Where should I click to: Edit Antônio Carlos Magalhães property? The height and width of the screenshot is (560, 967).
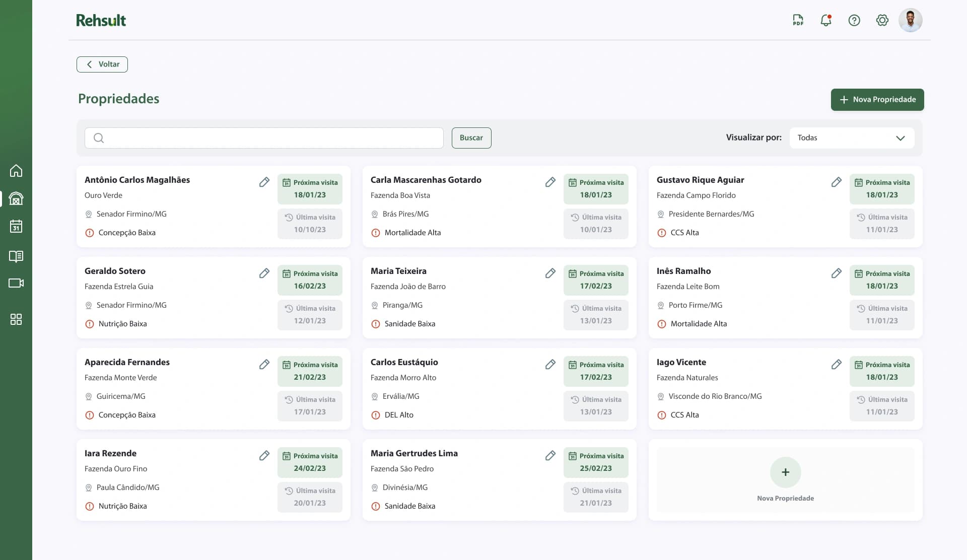coord(264,182)
